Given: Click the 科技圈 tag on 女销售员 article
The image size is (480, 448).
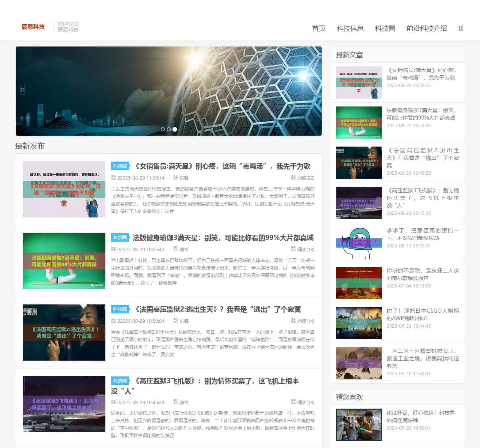Looking at the screenshot, I should point(120,166).
